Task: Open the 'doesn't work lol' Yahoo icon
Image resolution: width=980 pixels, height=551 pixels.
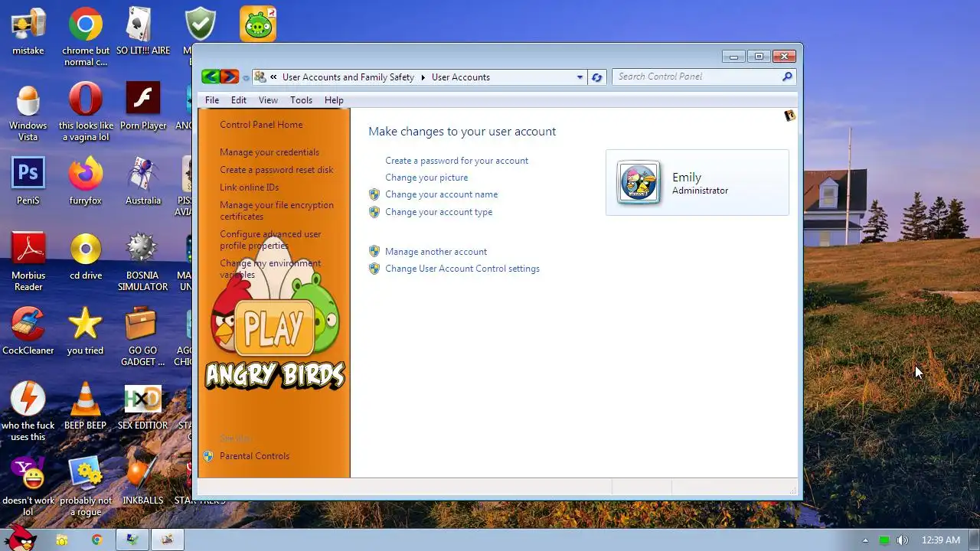Action: pos(28,487)
